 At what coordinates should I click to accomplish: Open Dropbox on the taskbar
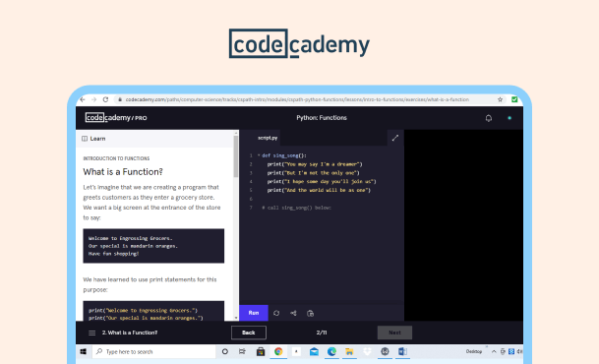(367, 351)
